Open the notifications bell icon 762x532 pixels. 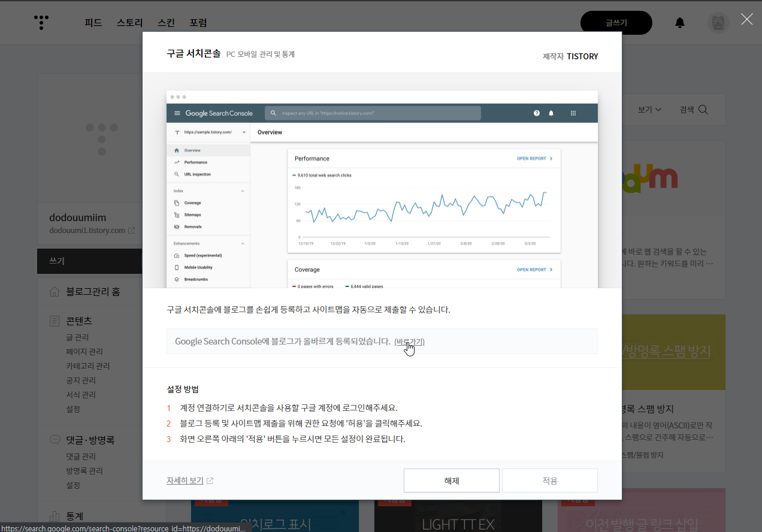[679, 23]
